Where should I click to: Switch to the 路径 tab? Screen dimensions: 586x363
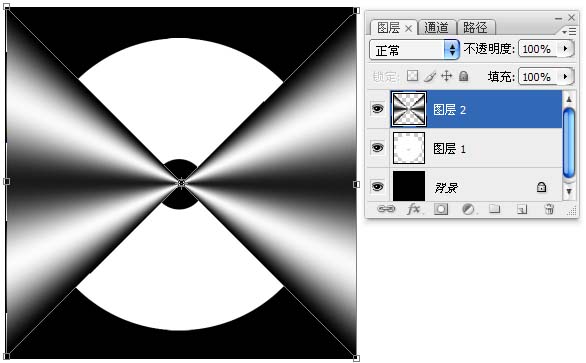tap(476, 28)
